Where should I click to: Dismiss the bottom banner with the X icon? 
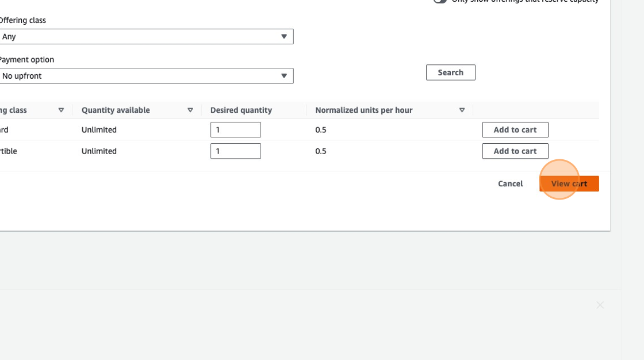pyautogui.click(x=600, y=305)
